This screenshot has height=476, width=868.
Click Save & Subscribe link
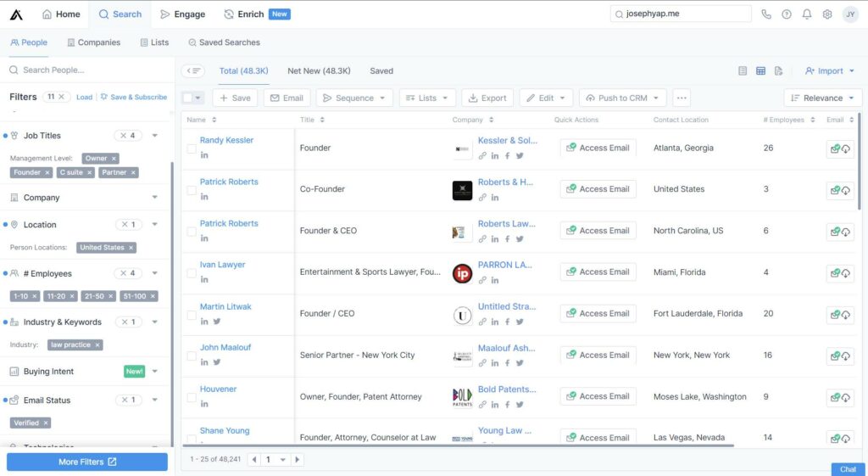(x=133, y=97)
